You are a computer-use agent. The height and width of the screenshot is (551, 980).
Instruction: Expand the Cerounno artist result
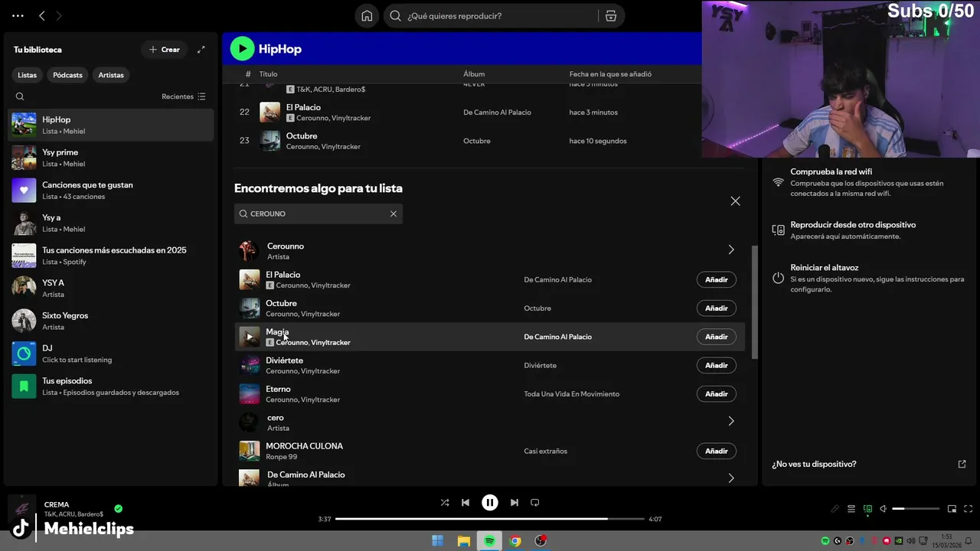click(x=731, y=250)
